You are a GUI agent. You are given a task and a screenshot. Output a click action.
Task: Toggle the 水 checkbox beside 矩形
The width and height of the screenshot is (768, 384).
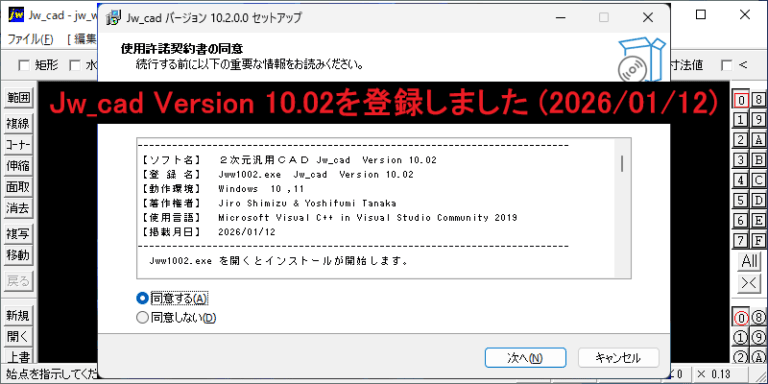[74, 65]
